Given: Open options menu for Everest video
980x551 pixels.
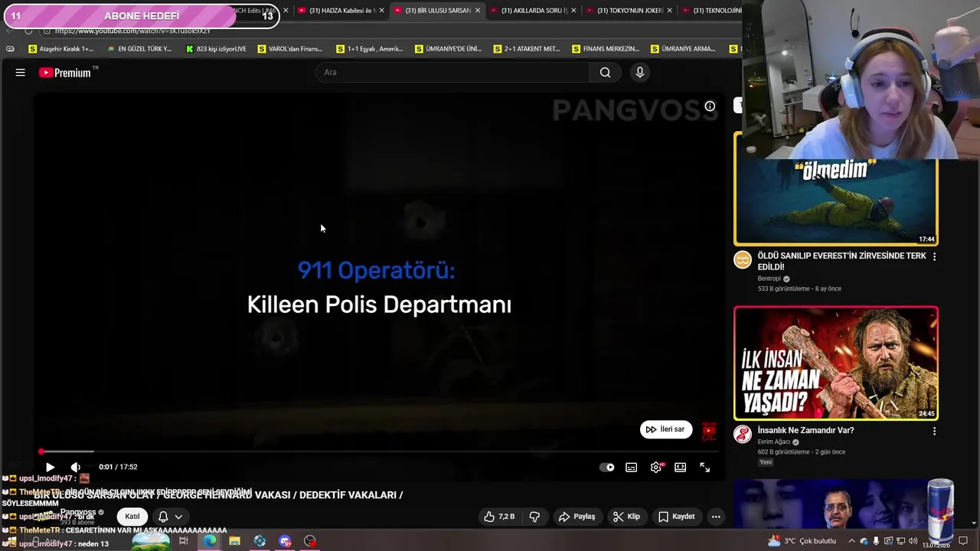Looking at the screenshot, I should point(933,256).
